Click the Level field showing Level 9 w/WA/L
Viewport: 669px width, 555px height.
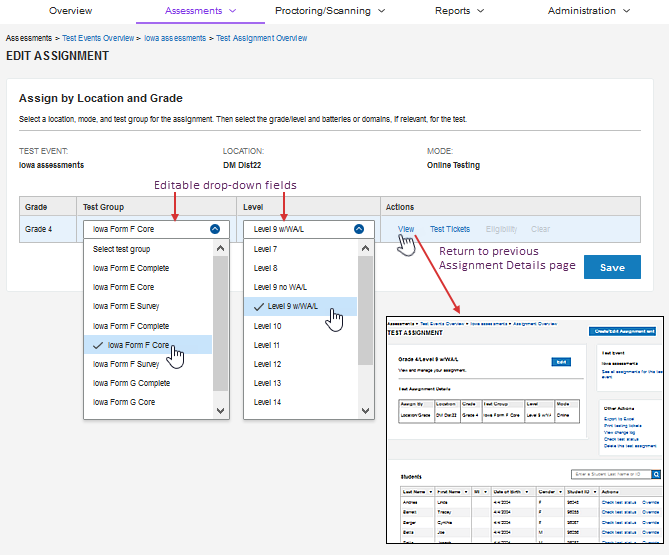[x=309, y=229]
